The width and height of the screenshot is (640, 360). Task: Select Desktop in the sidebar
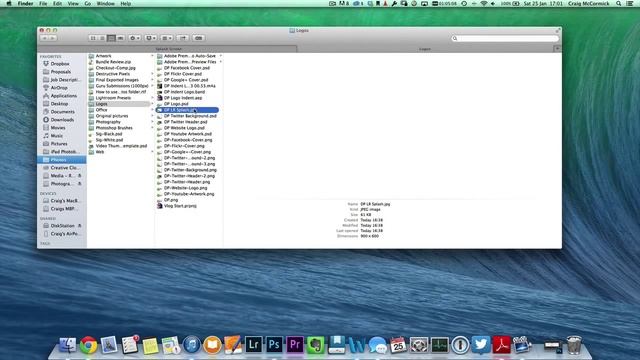coord(60,104)
